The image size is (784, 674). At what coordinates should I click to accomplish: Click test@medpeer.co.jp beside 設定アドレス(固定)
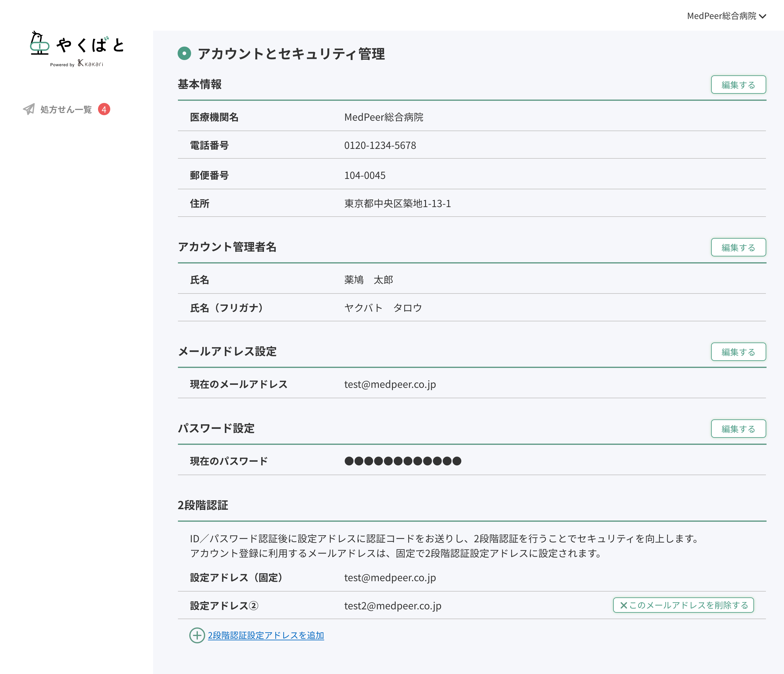click(x=390, y=578)
